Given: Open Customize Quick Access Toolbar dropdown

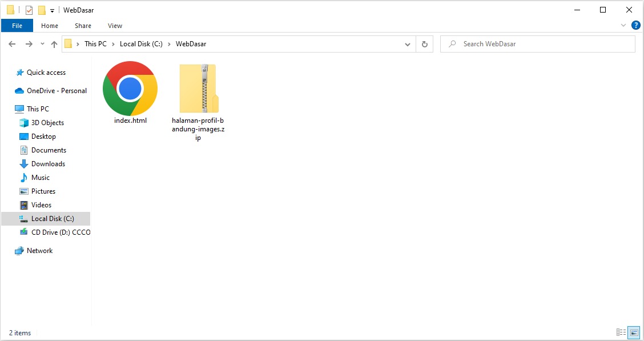Looking at the screenshot, I should pos(52,10).
